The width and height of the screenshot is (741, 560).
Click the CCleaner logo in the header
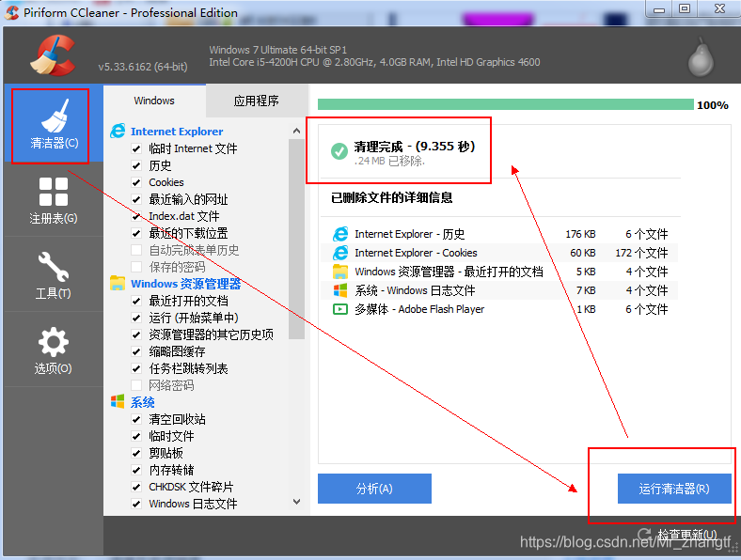[x=54, y=55]
